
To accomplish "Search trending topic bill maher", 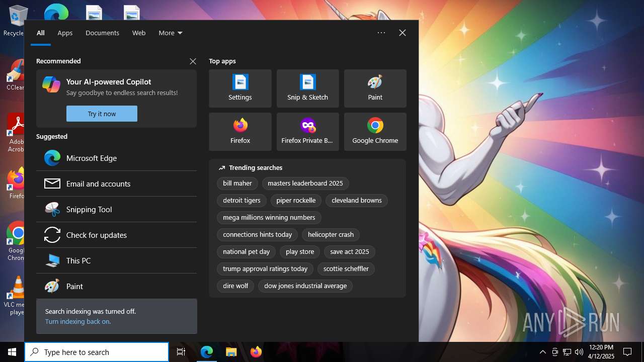I will [x=237, y=184].
